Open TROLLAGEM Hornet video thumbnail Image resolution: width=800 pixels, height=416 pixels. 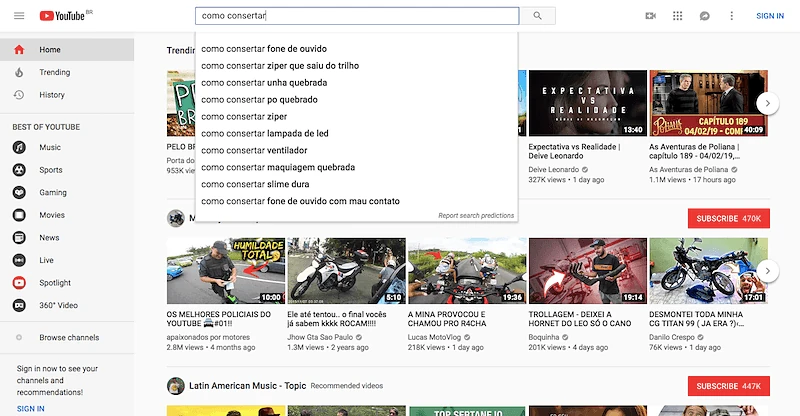coord(588,271)
